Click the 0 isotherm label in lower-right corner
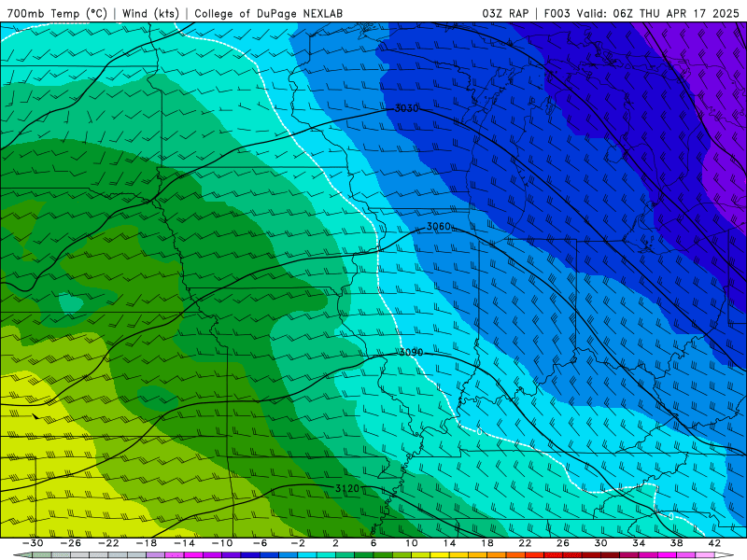 tap(670, 516)
